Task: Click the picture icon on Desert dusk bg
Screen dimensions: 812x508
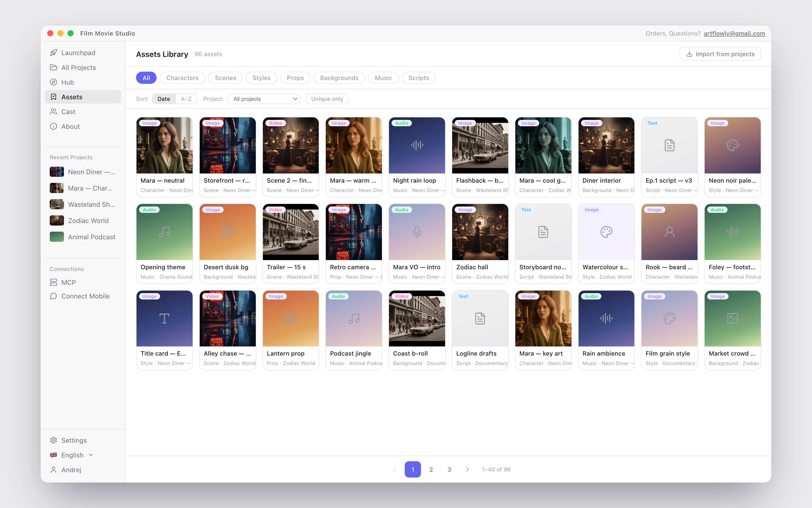Action: pyautogui.click(x=228, y=232)
